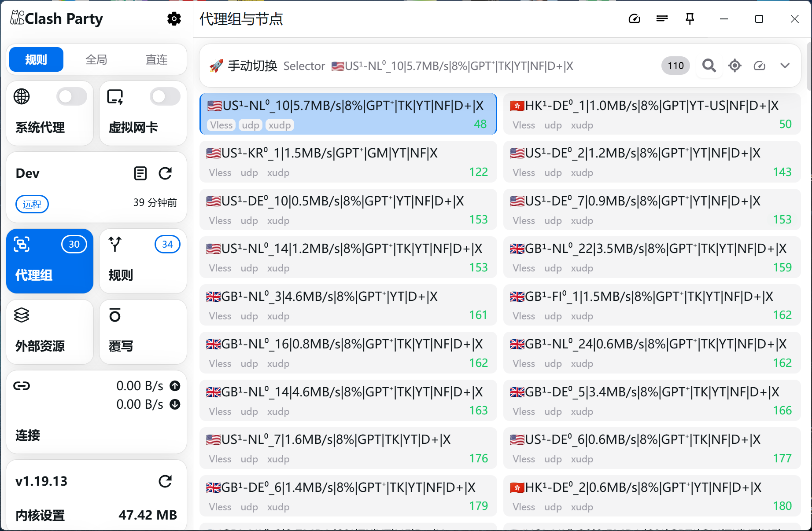Click the speedometer icon in title bar
Viewport: 812px width, 531px height.
(634, 18)
